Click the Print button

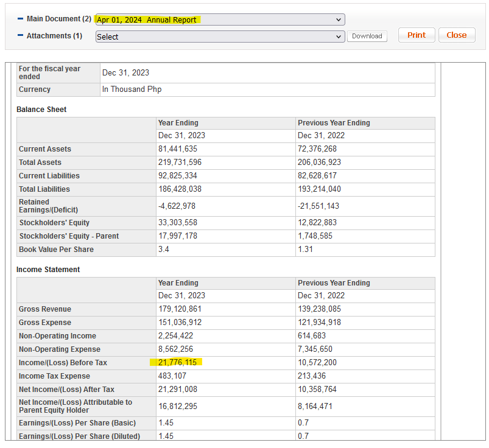(417, 35)
